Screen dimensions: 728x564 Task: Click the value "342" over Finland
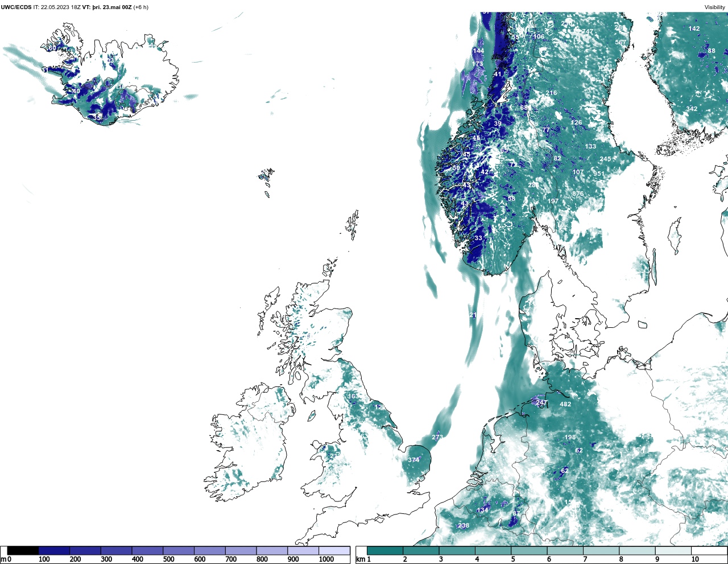pyautogui.click(x=692, y=109)
